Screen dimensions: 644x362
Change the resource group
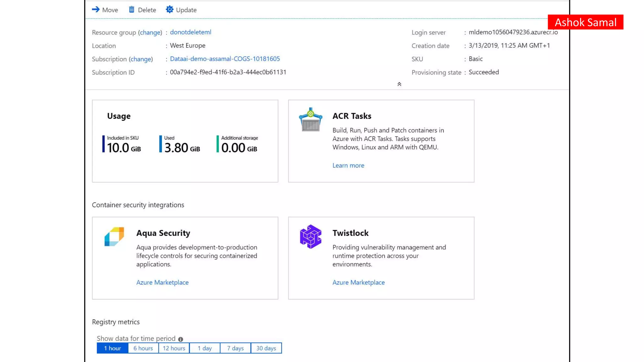point(150,32)
